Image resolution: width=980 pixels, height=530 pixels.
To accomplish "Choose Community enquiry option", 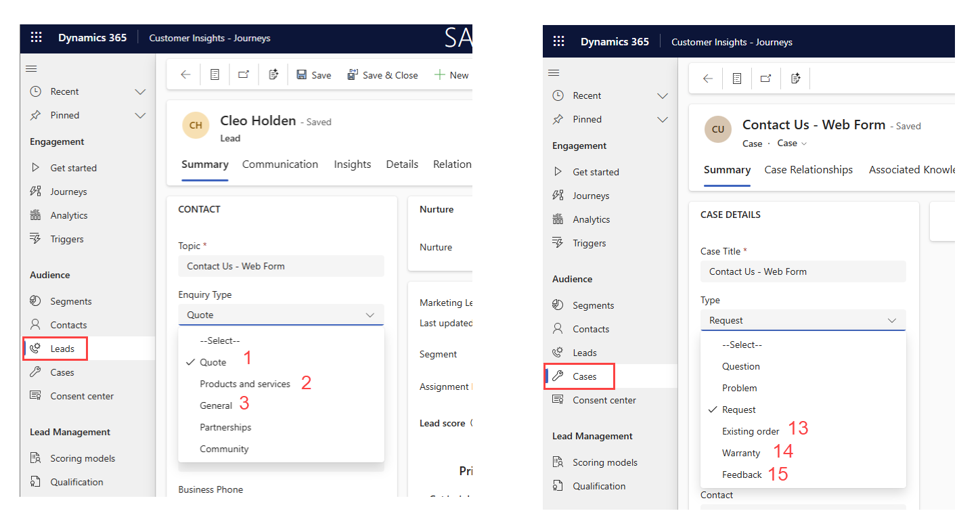I will point(224,449).
